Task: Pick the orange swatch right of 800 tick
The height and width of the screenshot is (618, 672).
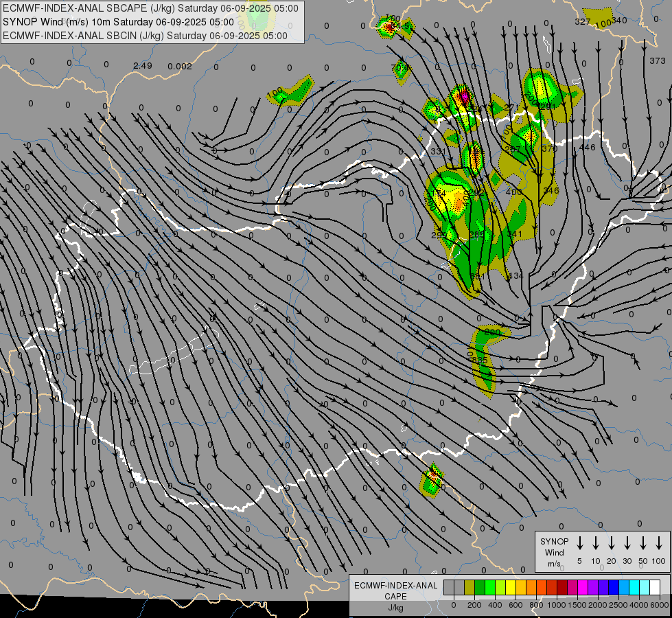Action: pyautogui.click(x=542, y=587)
